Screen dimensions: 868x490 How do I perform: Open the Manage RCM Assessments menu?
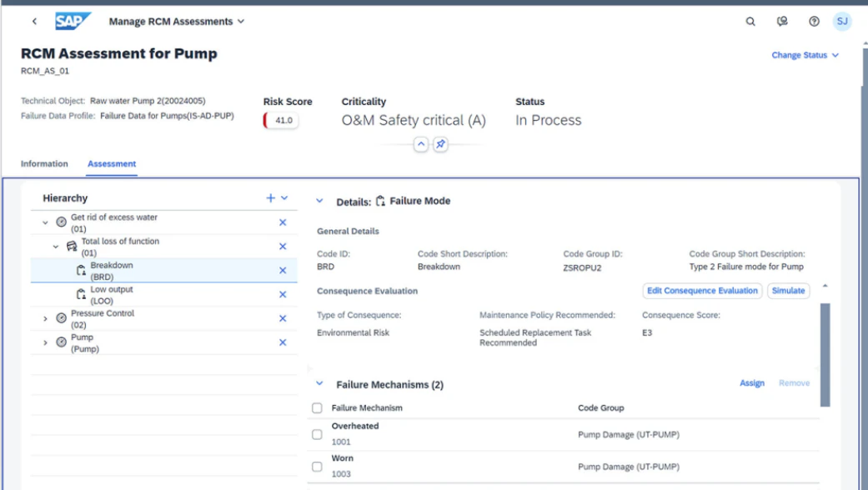pos(173,21)
